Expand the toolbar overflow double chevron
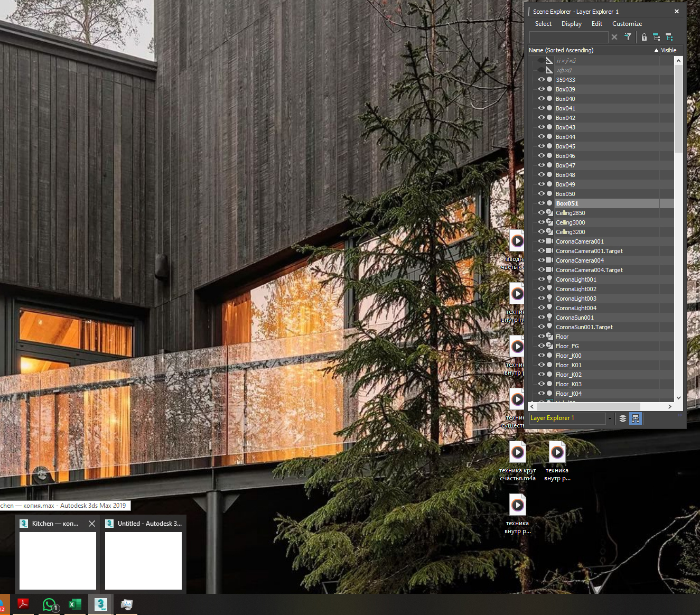Image resolution: width=700 pixels, height=615 pixels. tap(680, 415)
